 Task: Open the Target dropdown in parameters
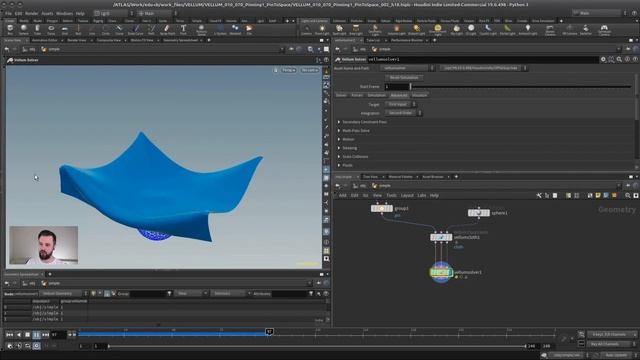[400, 104]
